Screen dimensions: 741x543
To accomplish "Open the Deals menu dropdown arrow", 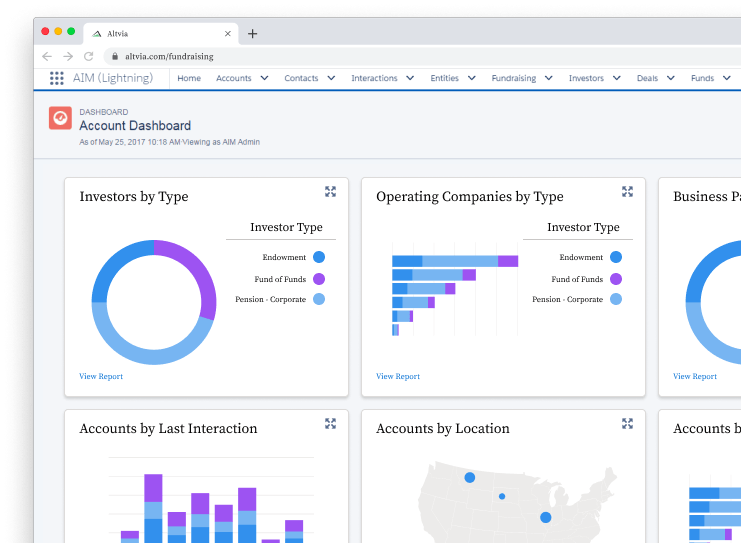I will (671, 78).
